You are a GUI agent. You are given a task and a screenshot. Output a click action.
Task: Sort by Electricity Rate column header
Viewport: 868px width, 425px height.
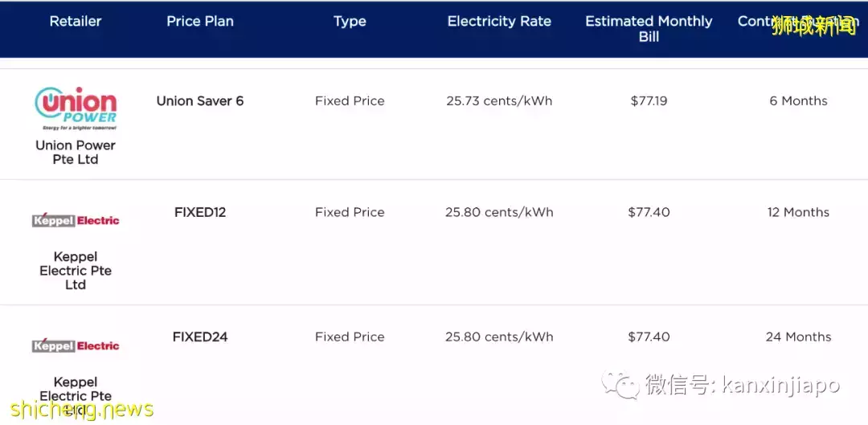[x=499, y=22]
